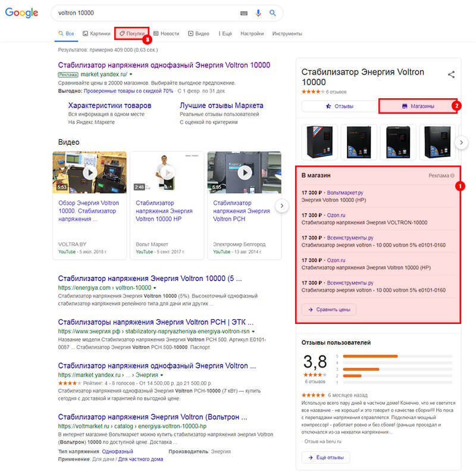This screenshot has width=476, height=474.
Task: Click the store icon inside the Магазины button
Action: coord(405,105)
